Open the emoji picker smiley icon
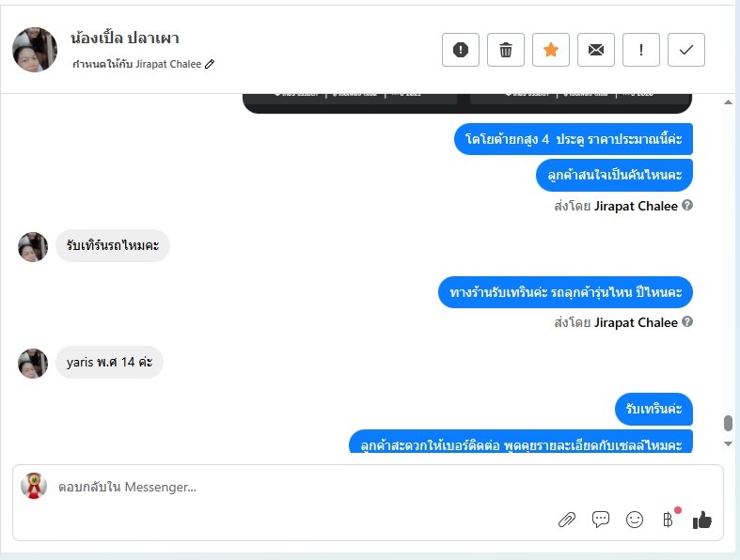The width and height of the screenshot is (740, 560). point(635,520)
